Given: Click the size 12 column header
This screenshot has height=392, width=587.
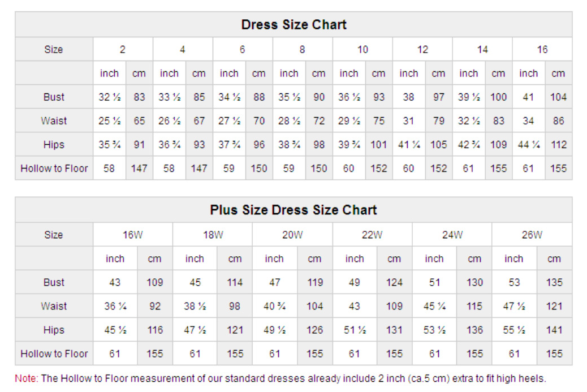Looking at the screenshot, I should pos(422,49).
